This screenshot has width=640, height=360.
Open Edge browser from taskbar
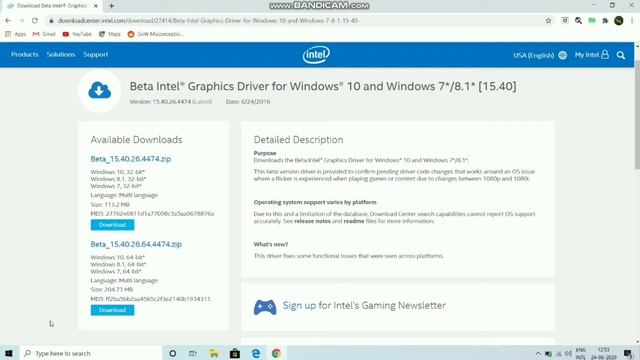[256, 353]
